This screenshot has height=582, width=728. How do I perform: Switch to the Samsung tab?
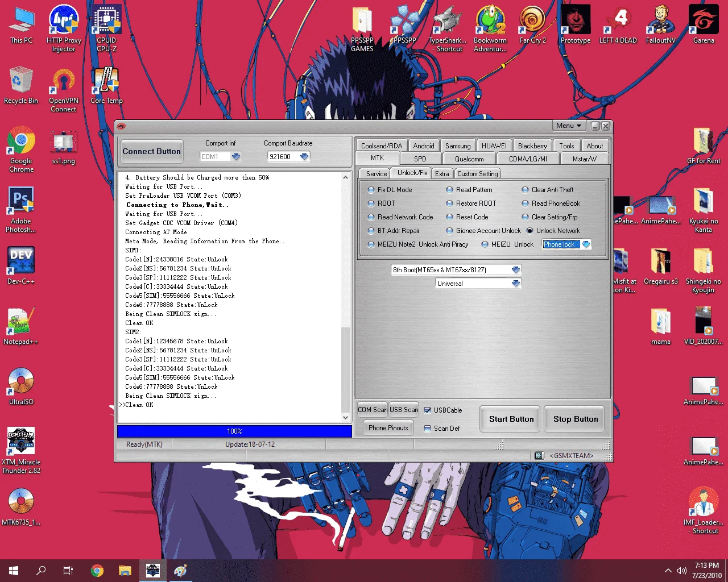tap(458, 146)
